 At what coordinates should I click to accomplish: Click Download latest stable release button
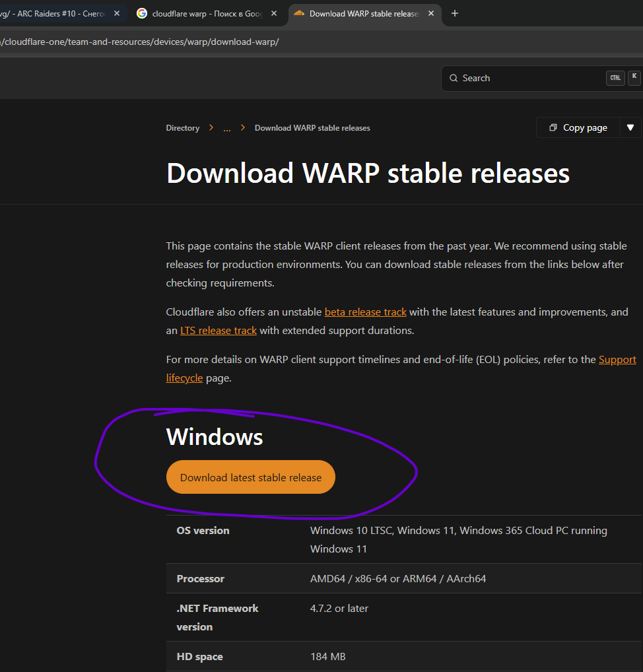click(251, 477)
